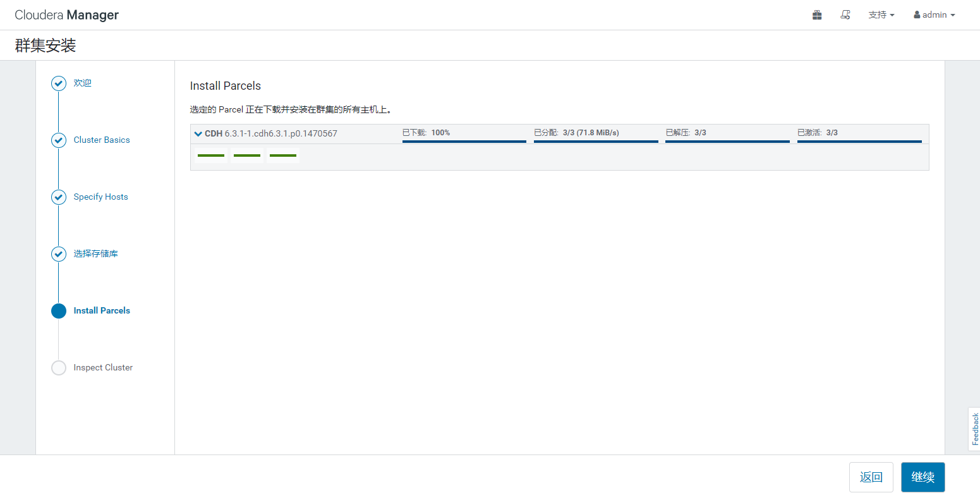Click the Cluster Basics step checkmark circle
The height and width of the screenshot is (500, 980).
59,140
